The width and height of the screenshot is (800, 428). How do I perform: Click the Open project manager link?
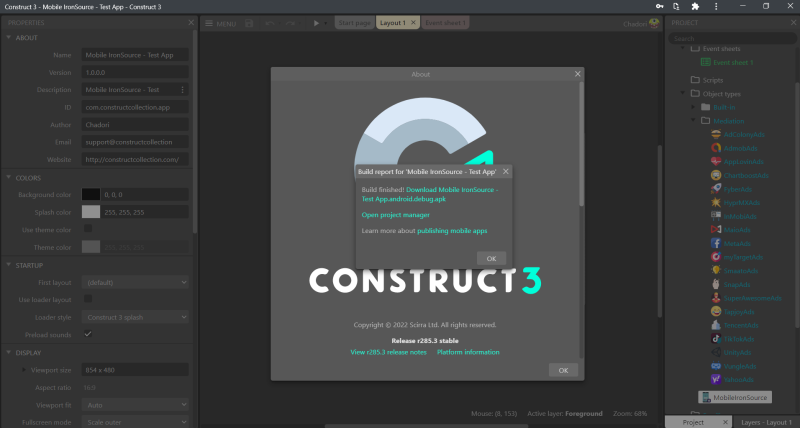tap(395, 215)
